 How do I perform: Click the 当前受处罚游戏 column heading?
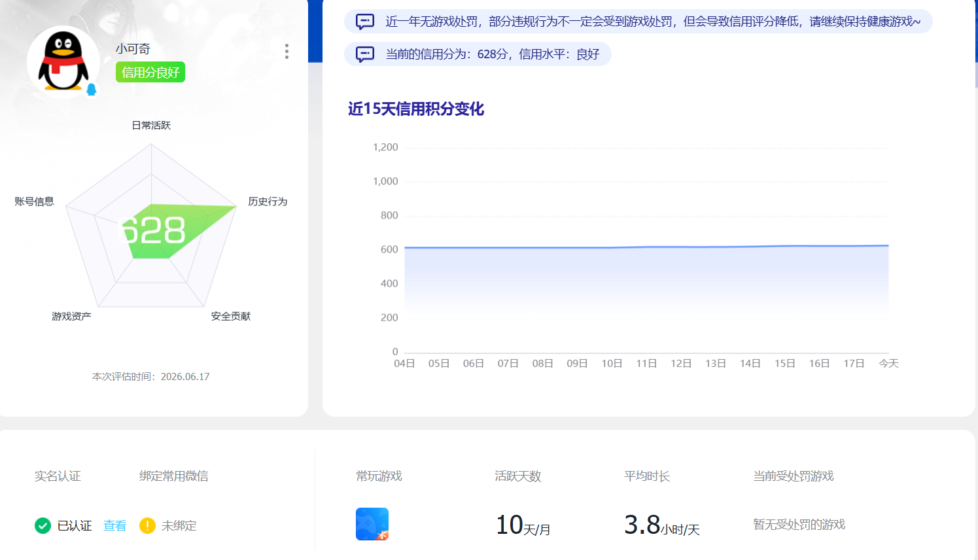pos(794,476)
